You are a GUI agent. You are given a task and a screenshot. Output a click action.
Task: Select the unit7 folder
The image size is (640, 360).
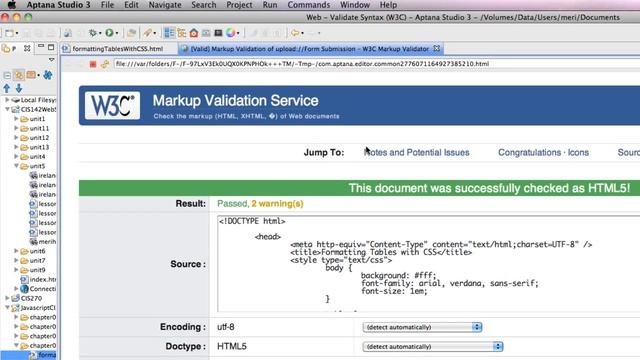37,260
